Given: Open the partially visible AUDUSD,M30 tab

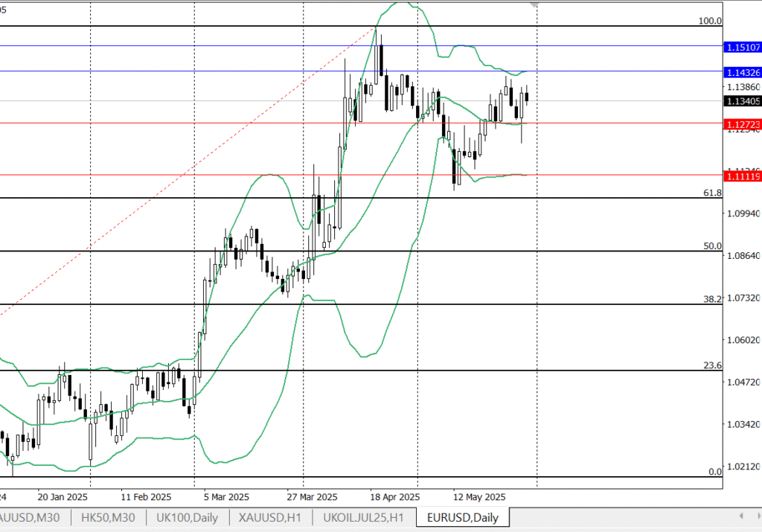Looking at the screenshot, I should pos(33,517).
